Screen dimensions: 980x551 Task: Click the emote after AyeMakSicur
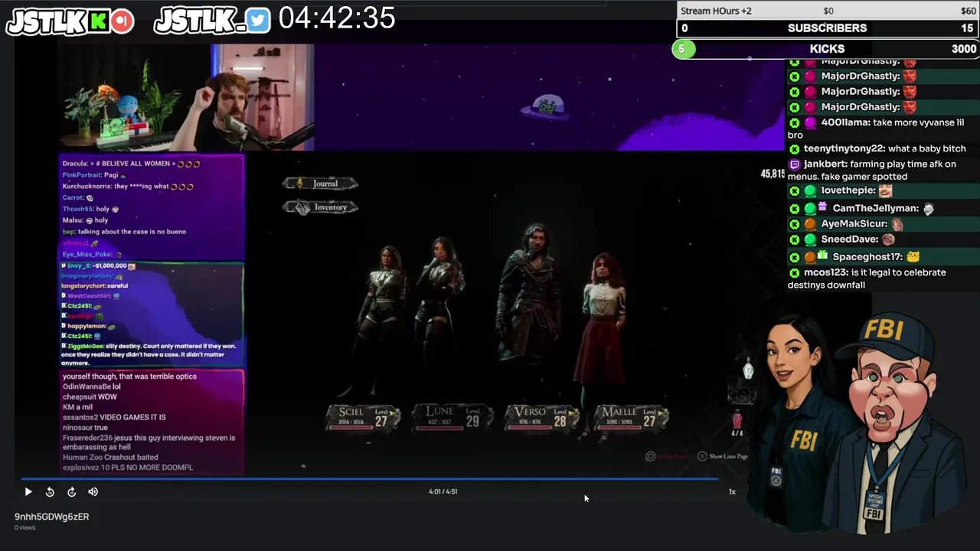pyautogui.click(x=897, y=224)
